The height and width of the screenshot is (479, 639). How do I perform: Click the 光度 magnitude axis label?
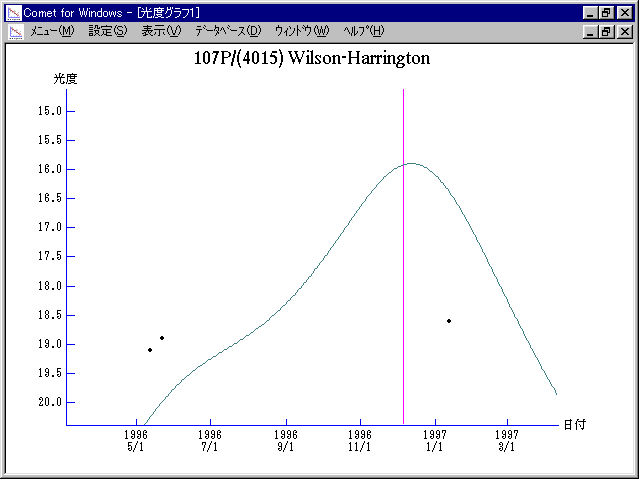coord(65,78)
